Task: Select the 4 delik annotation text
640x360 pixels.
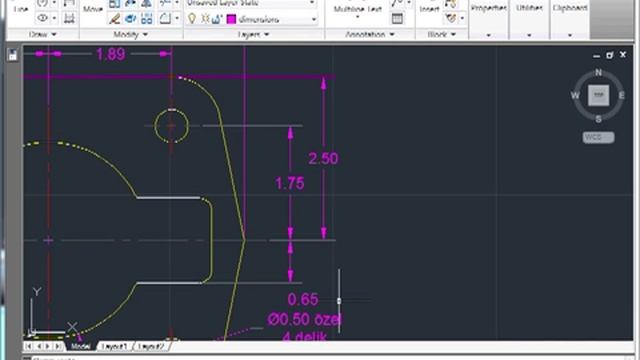Action: [304, 336]
